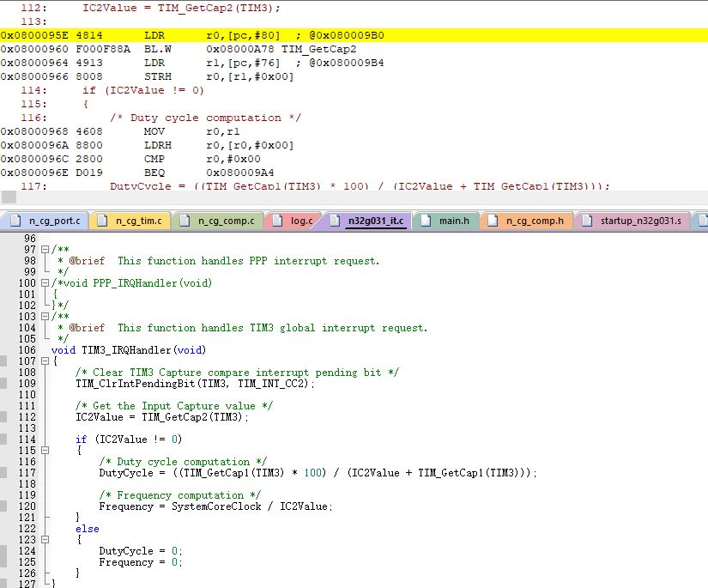
Task: Click file icon on main.h tab
Action: click(x=426, y=221)
